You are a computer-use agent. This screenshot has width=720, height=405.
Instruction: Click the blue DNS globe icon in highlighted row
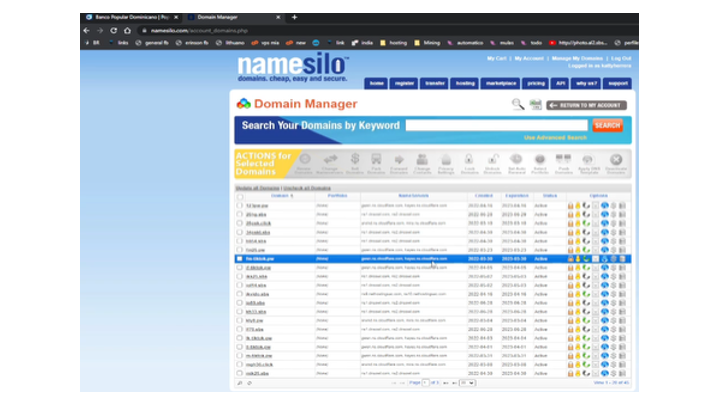point(605,259)
